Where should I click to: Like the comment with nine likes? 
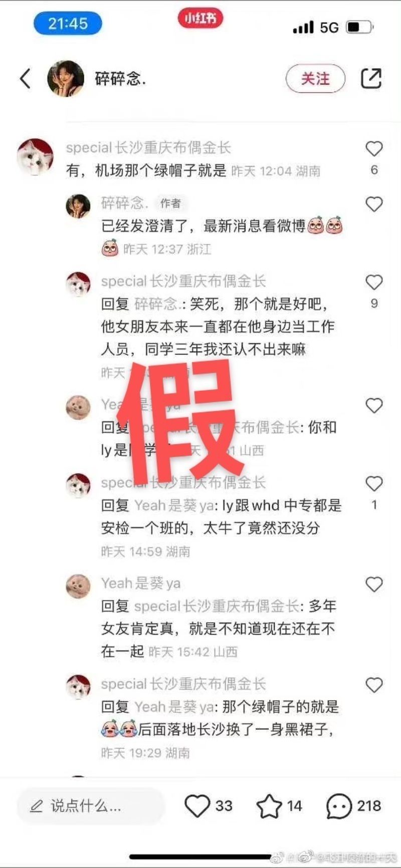point(374,282)
